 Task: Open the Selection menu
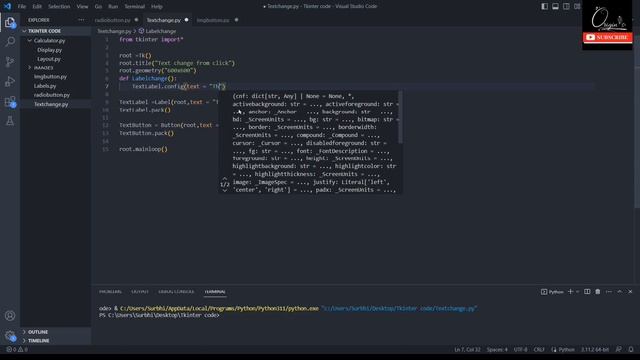(x=59, y=7)
